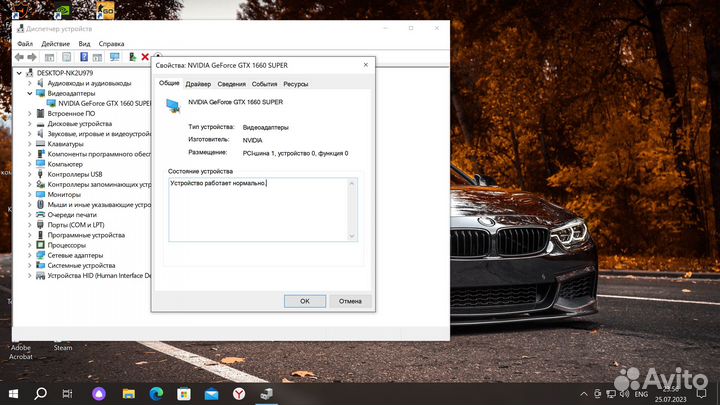This screenshot has width=720, height=405.
Task: Launch Yandex Browser from the taskbar
Action: [239, 394]
